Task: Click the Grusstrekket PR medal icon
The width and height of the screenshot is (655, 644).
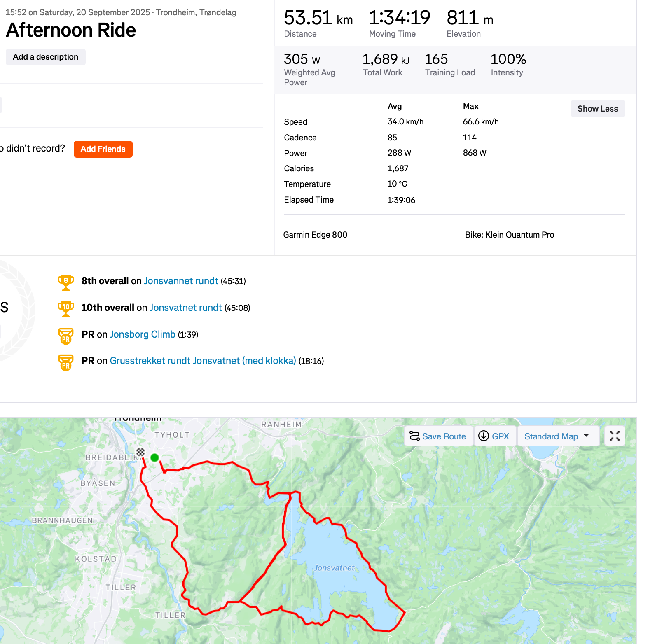Action: (66, 362)
